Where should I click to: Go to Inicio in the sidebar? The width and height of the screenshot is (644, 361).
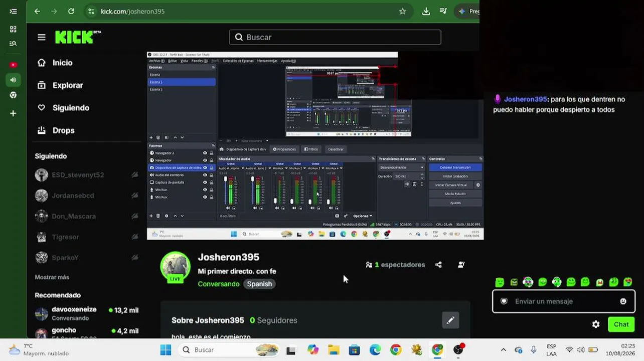[x=55, y=63]
